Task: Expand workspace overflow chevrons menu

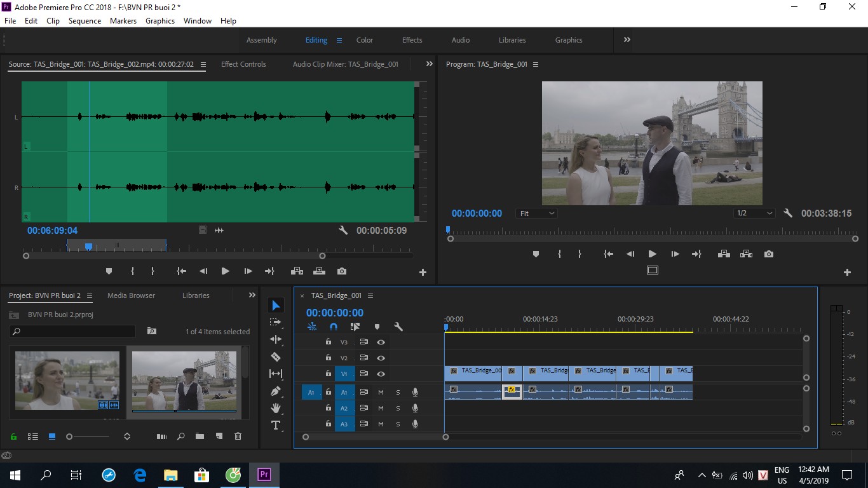Action: [627, 39]
